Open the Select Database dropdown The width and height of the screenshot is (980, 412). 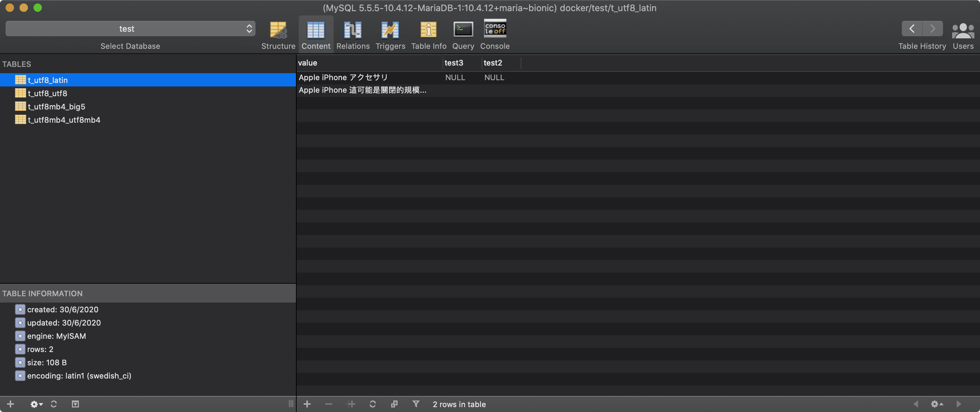(x=130, y=29)
